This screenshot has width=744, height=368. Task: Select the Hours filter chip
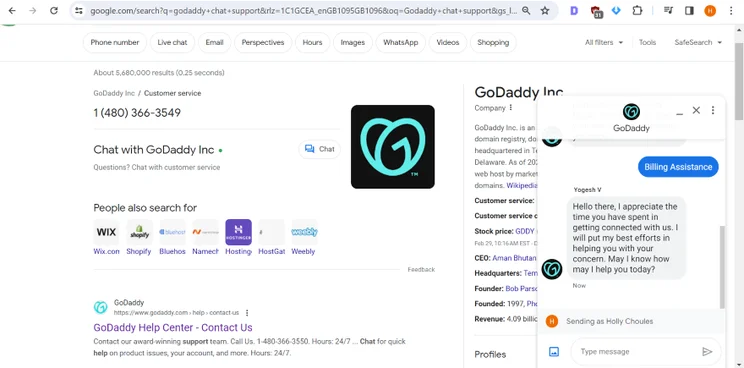[312, 42]
